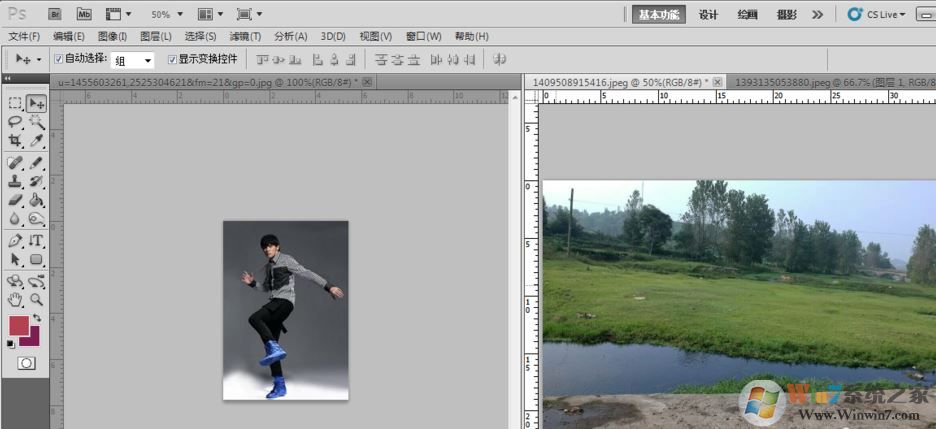Activate the Zoom magnifier tool
The image size is (936, 429).
click(x=36, y=299)
